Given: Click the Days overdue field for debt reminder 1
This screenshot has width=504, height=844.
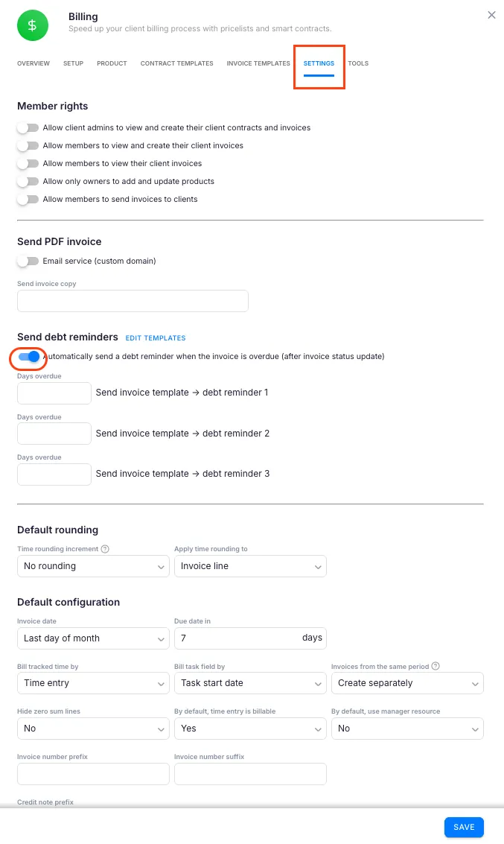Looking at the screenshot, I should [x=54, y=393].
